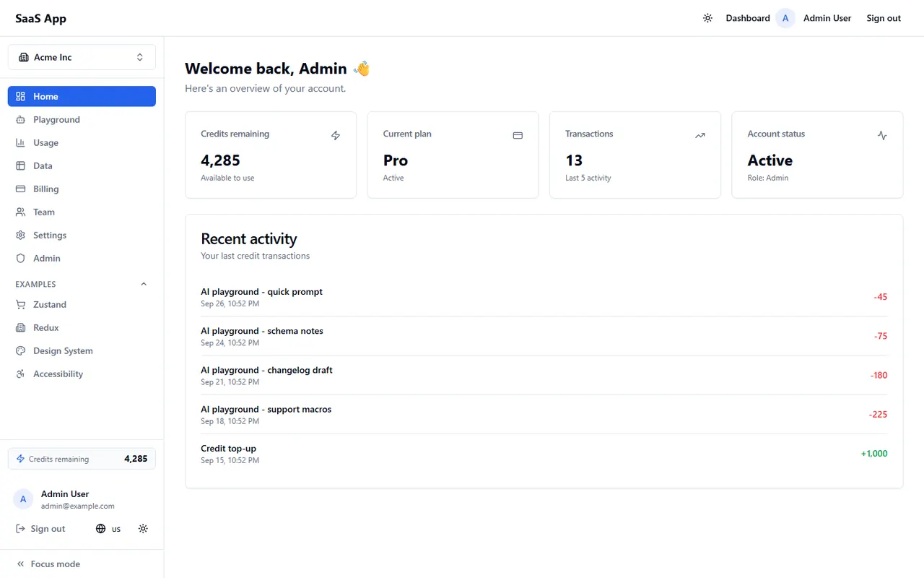Click Sign out in the top header
This screenshot has width=924, height=578.
(x=884, y=18)
